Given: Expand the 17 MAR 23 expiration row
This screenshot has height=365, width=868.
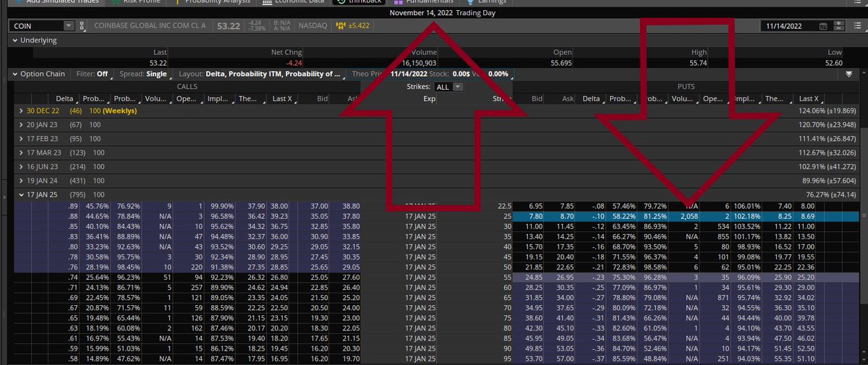Looking at the screenshot, I should pyautogui.click(x=20, y=153).
